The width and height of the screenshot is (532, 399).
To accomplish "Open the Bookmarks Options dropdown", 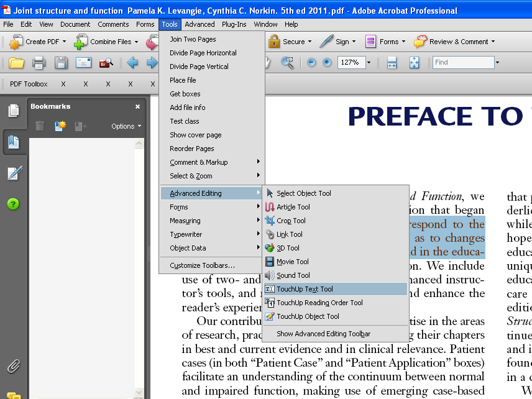I will click(126, 126).
